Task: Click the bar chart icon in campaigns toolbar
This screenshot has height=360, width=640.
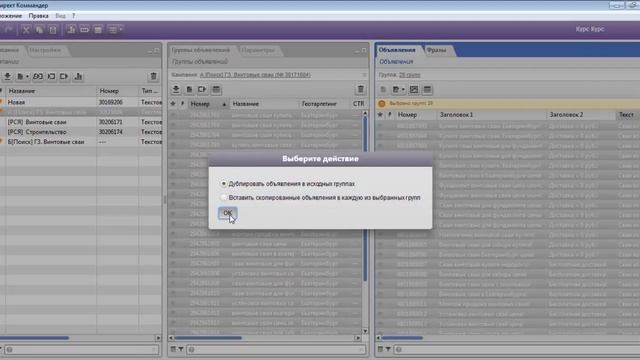Action: [x=78, y=76]
